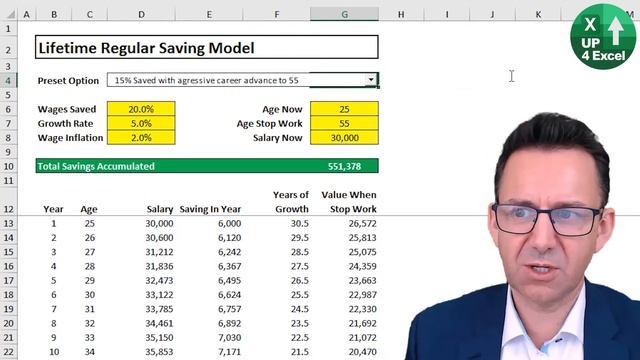Click years of growth cell 26.5
This screenshot has height=360, width=640.
click(300, 280)
